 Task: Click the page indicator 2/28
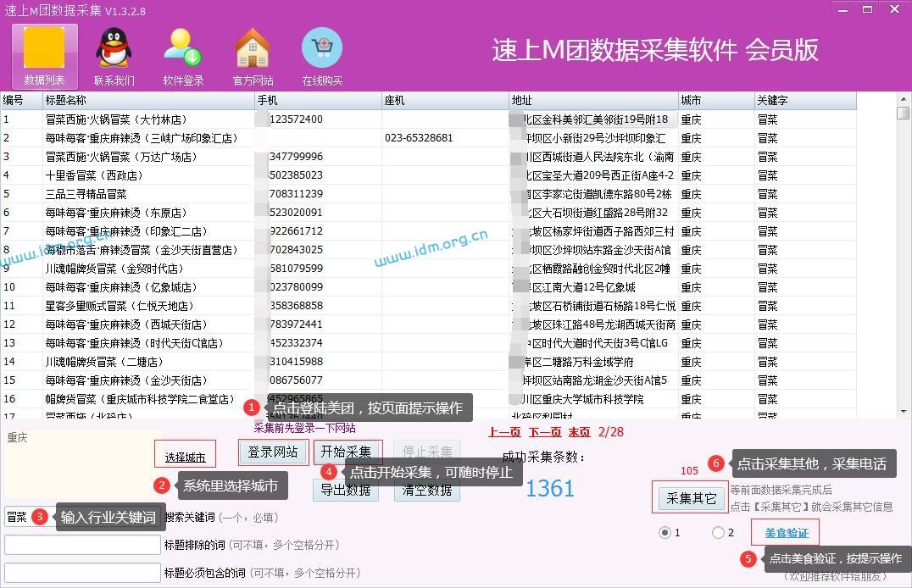(611, 432)
